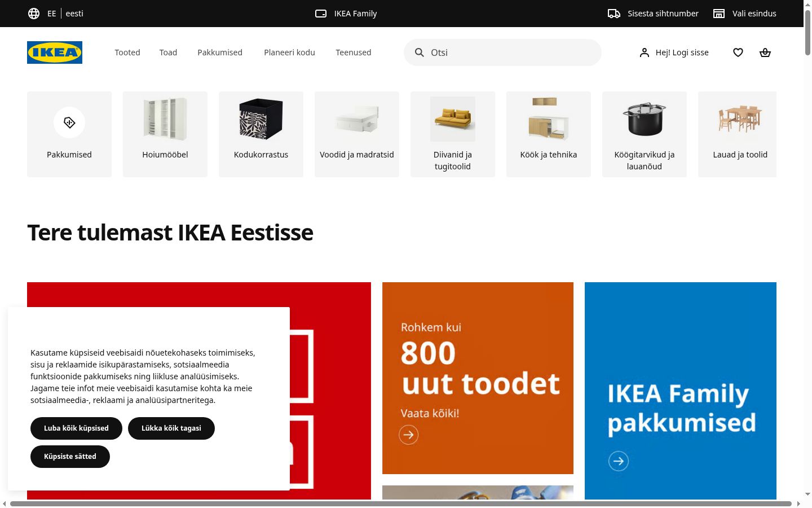
Task: Open the shopping basket icon
Action: click(765, 52)
